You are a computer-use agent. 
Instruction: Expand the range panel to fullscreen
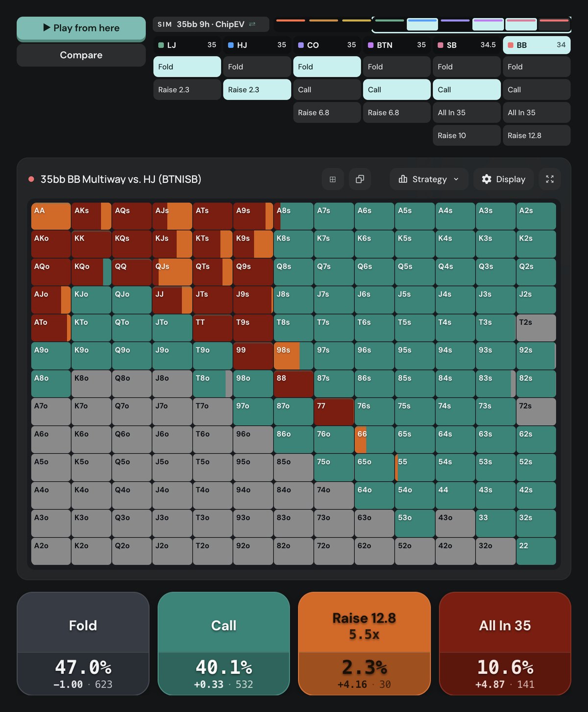coord(550,179)
